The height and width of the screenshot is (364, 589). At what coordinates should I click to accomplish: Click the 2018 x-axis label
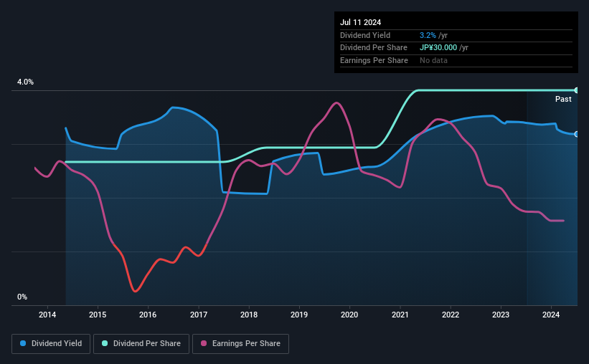click(x=249, y=315)
